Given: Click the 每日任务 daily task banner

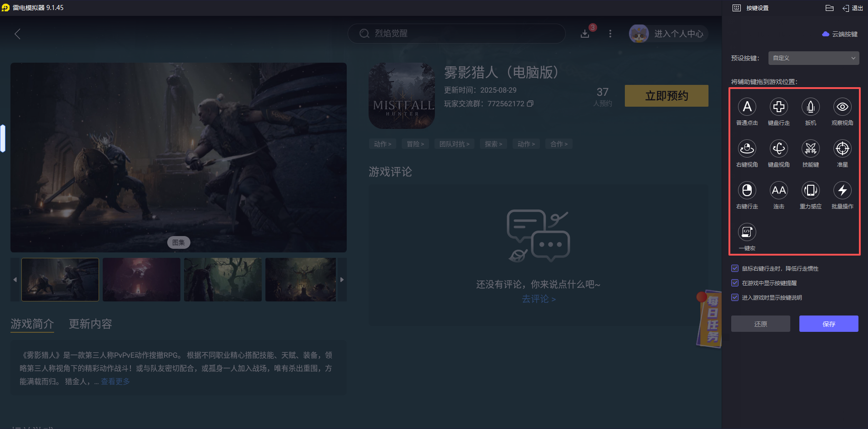Looking at the screenshot, I should (x=709, y=319).
